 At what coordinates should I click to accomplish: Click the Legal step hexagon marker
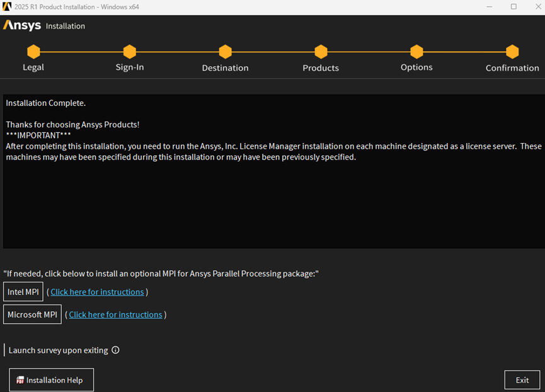(x=34, y=52)
